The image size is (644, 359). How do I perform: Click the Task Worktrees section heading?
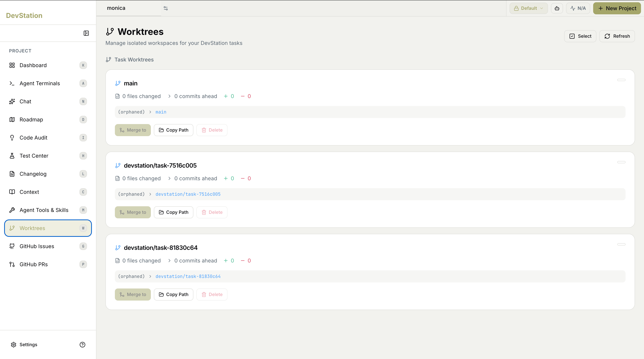click(x=134, y=60)
